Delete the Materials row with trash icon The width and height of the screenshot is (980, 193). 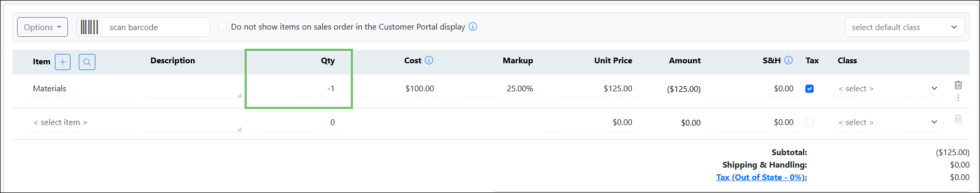pyautogui.click(x=958, y=85)
